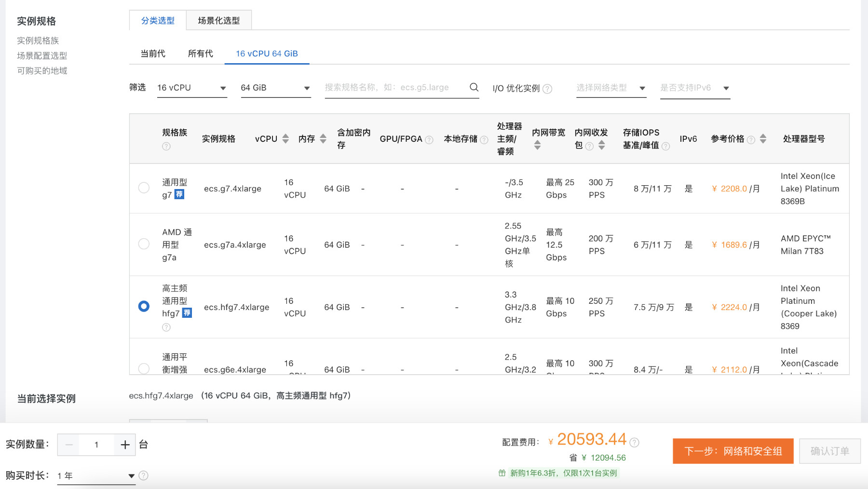The width and height of the screenshot is (868, 489).
Task: Open the 16 vCPU filter dropdown
Action: tap(192, 88)
